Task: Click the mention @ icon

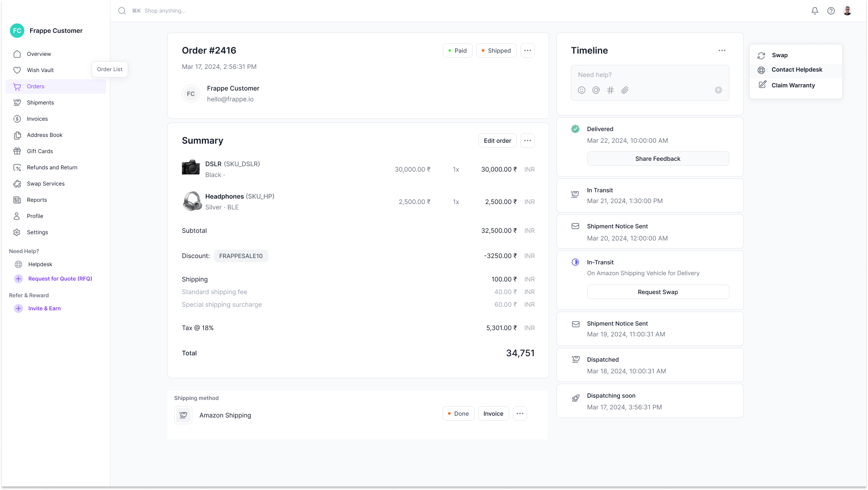Action: tap(596, 90)
